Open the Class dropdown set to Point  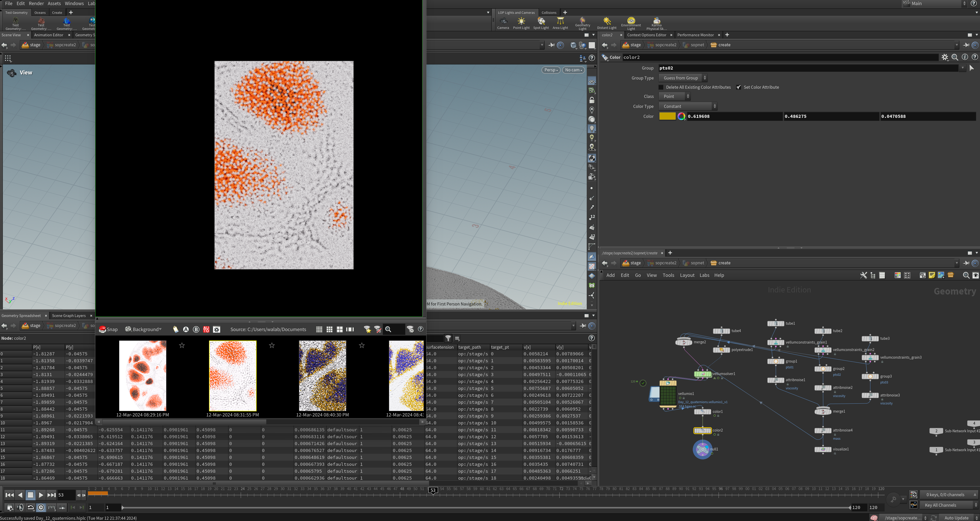[675, 97]
